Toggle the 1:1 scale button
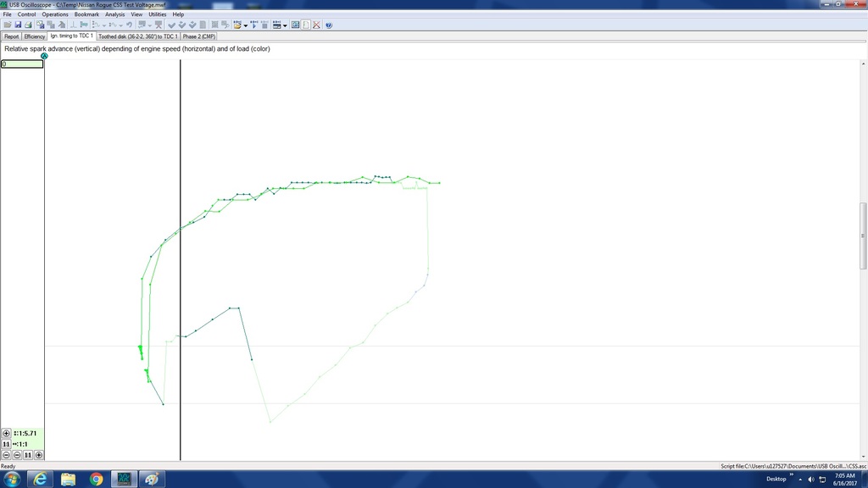 coord(7,444)
